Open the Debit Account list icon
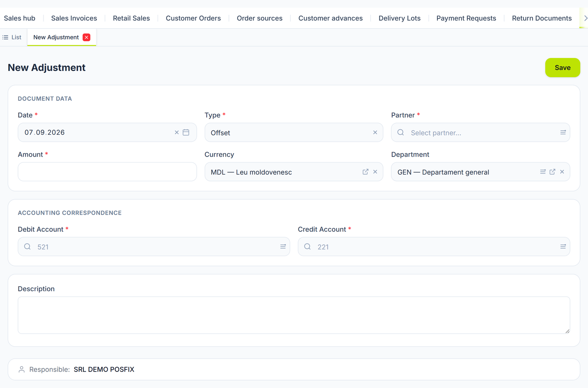 coord(283,246)
